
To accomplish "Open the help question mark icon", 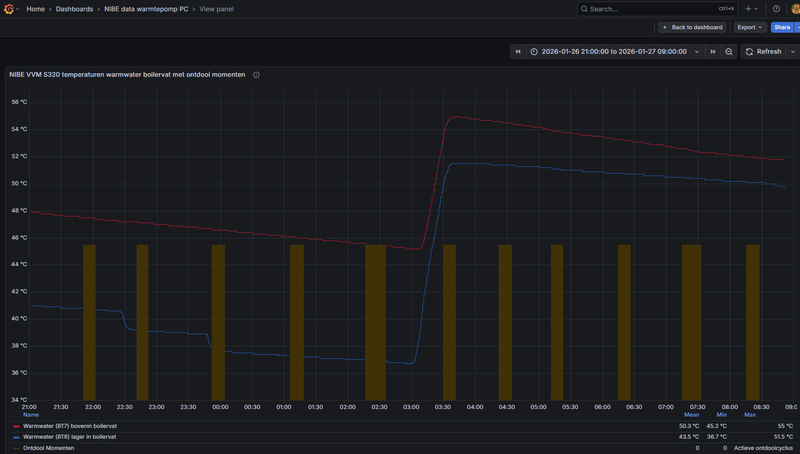I will click(x=776, y=9).
